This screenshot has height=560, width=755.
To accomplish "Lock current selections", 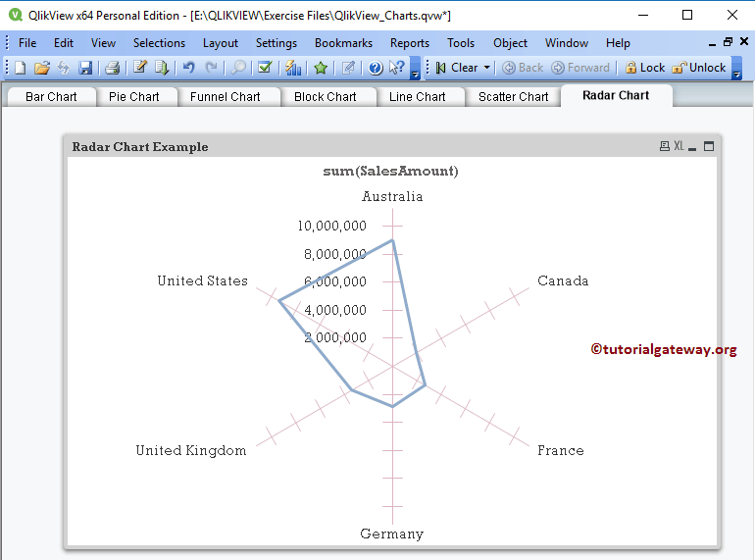I will pyautogui.click(x=645, y=68).
